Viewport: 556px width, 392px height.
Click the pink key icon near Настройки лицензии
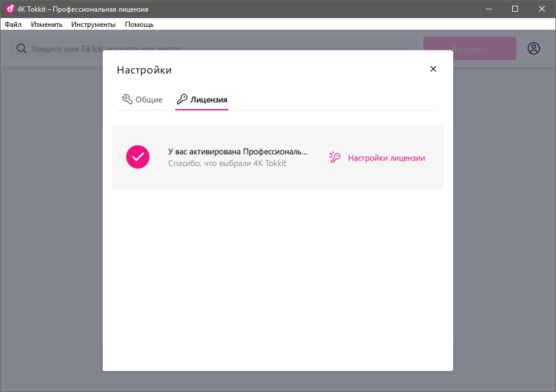click(335, 157)
